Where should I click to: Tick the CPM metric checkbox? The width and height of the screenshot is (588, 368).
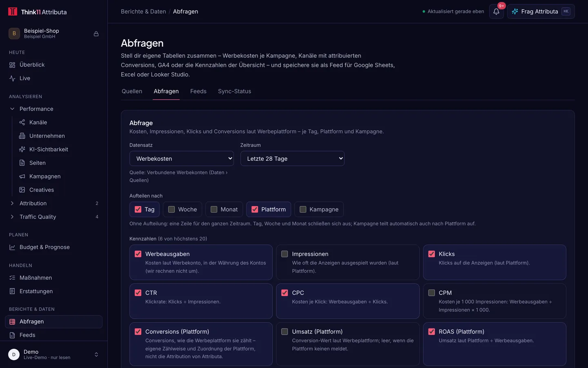432,293
